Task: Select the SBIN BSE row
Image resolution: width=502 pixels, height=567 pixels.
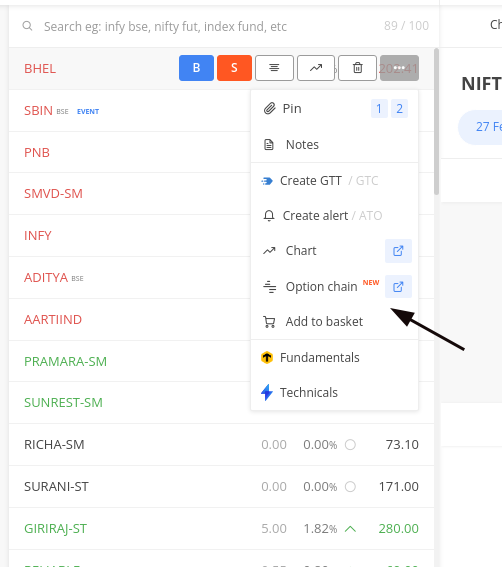Action: point(129,111)
